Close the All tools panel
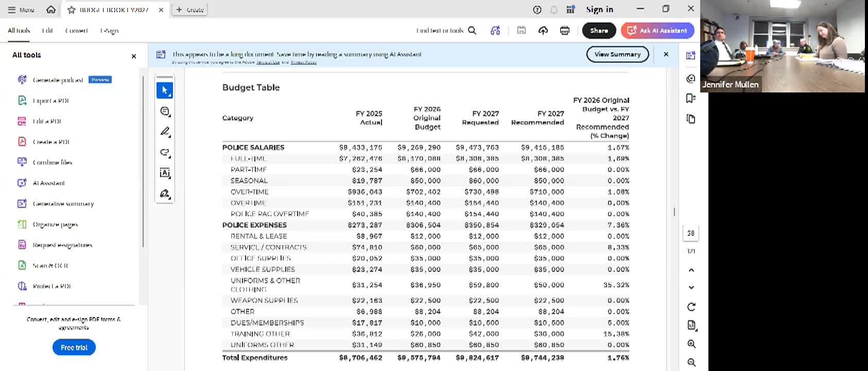 (x=134, y=56)
